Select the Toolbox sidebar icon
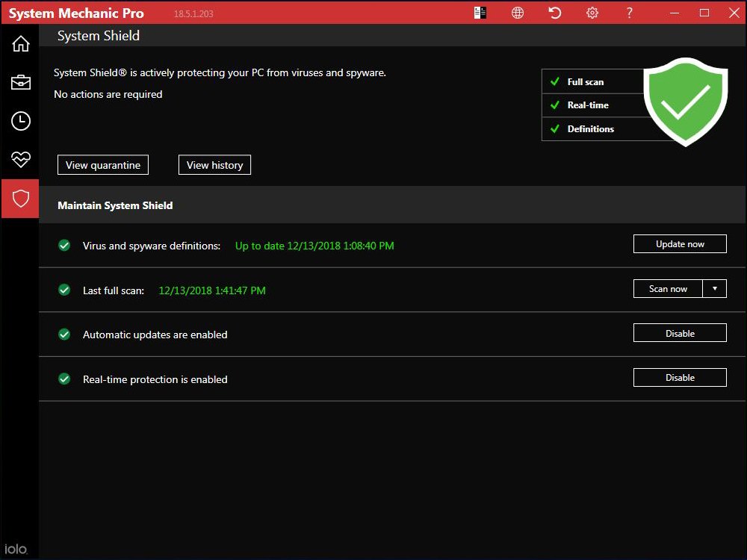 (20, 82)
